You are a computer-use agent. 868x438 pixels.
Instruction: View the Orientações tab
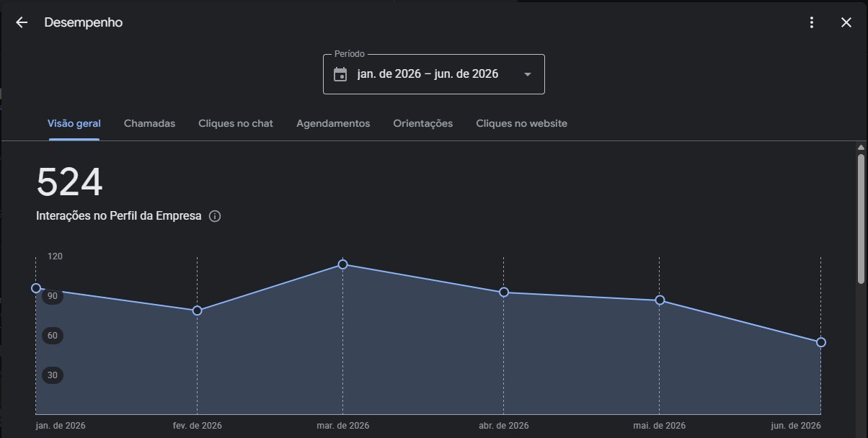point(423,123)
